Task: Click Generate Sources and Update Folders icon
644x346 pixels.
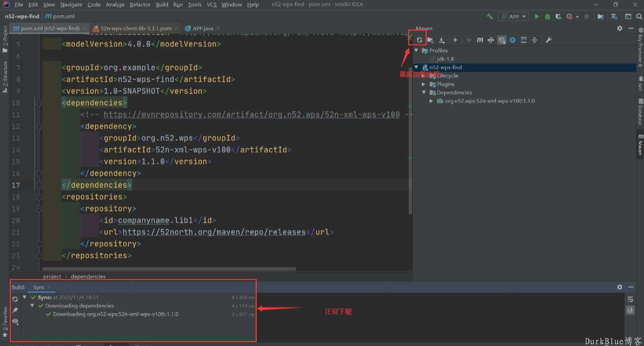Action: [431, 40]
